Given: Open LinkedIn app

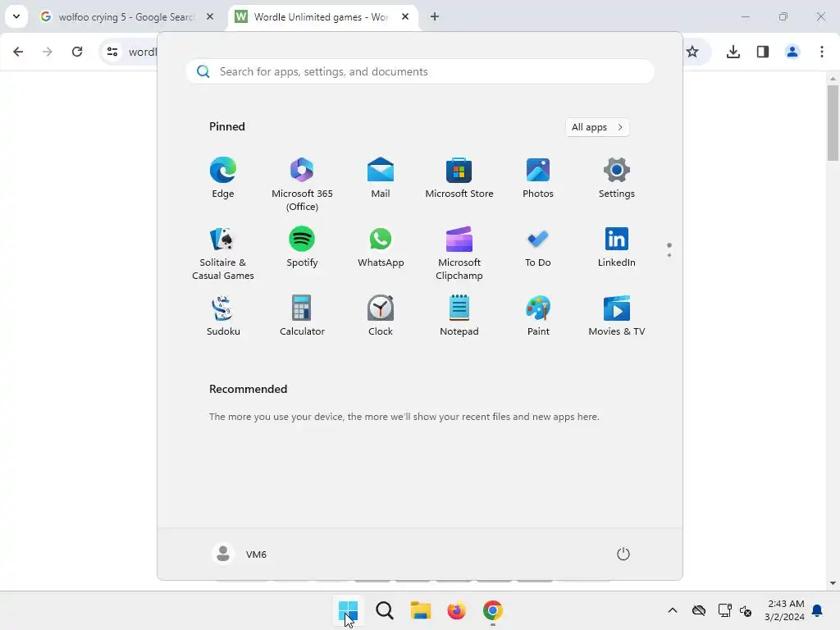Looking at the screenshot, I should coord(617,247).
